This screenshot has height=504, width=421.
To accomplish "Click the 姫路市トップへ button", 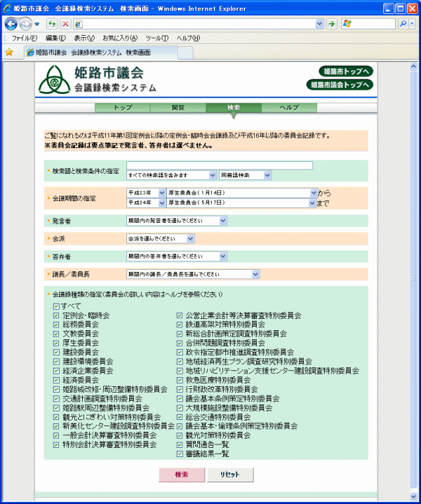I will (x=346, y=71).
